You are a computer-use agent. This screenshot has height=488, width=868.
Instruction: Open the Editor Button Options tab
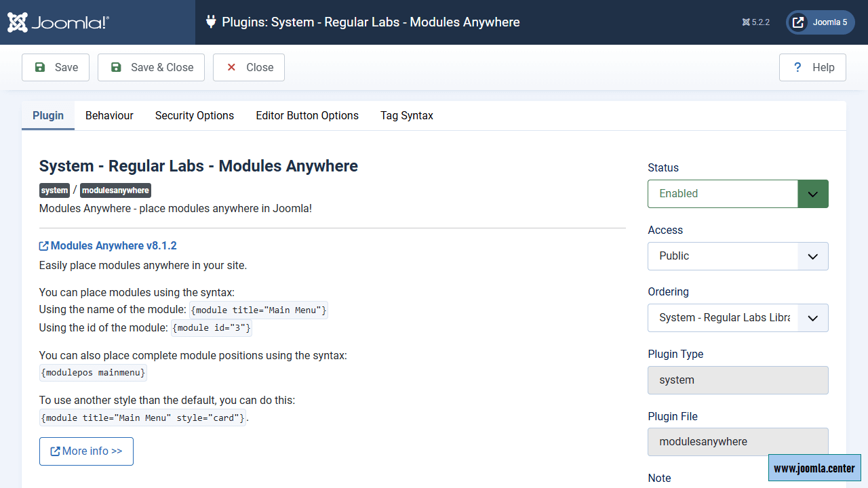[x=307, y=116]
